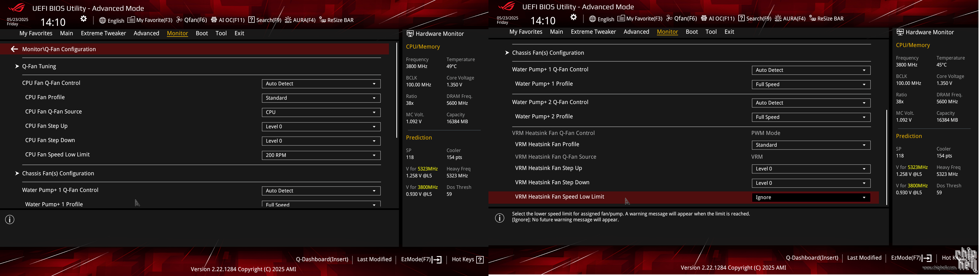Image resolution: width=980 pixels, height=276 pixels.
Task: Launch AI OC(F11) in left screen toolbar
Action: 227,20
